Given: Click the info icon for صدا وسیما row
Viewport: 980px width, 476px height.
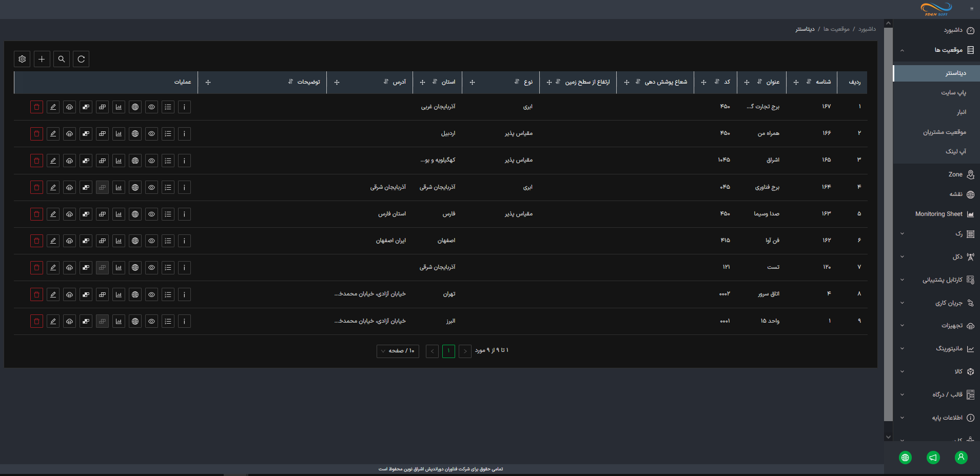Looking at the screenshot, I should click(x=184, y=214).
